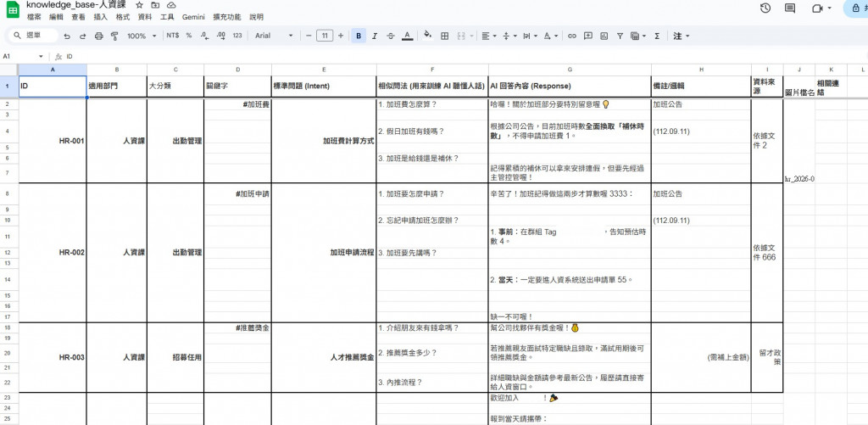This screenshot has height=425, width=868.
Task: Click the Print icon
Action: pos(99,36)
